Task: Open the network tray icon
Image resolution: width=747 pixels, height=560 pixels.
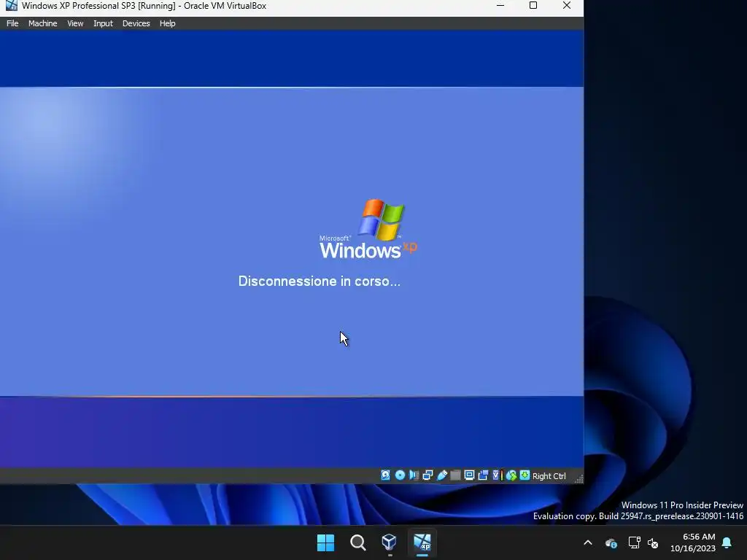Action: (x=634, y=542)
